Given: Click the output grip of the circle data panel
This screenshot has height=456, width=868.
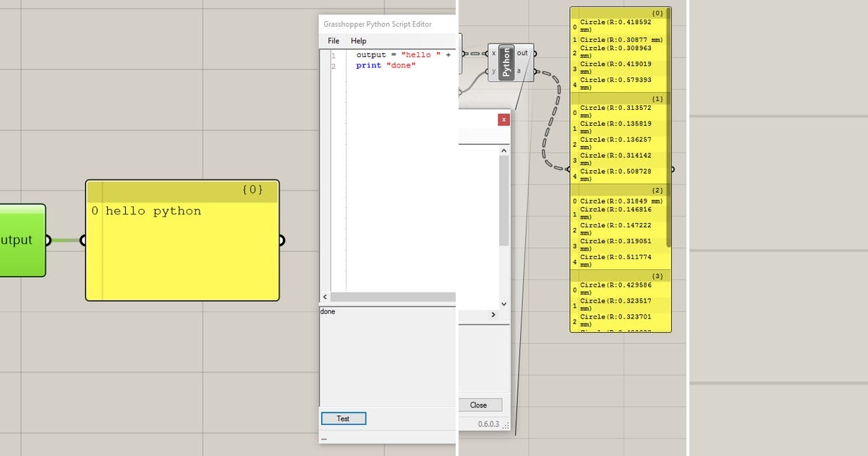Looking at the screenshot, I should click(673, 169).
